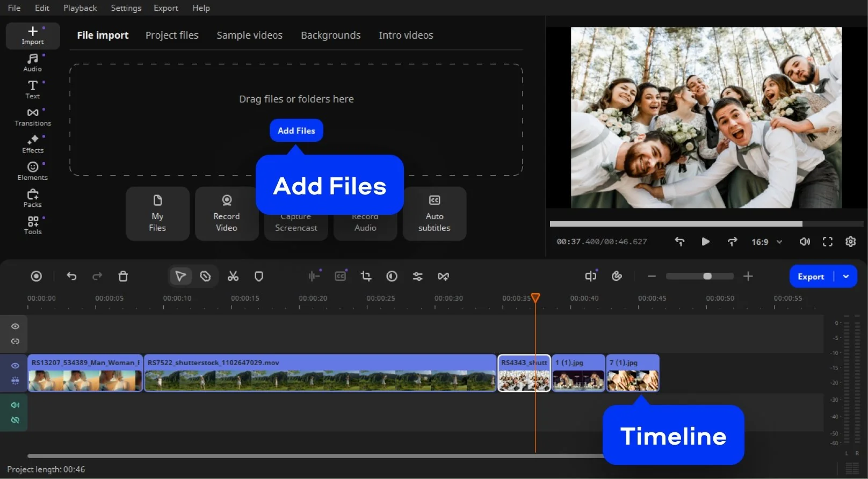Click the undo arrow in toolbar
This screenshot has height=479, width=868.
tap(71, 276)
